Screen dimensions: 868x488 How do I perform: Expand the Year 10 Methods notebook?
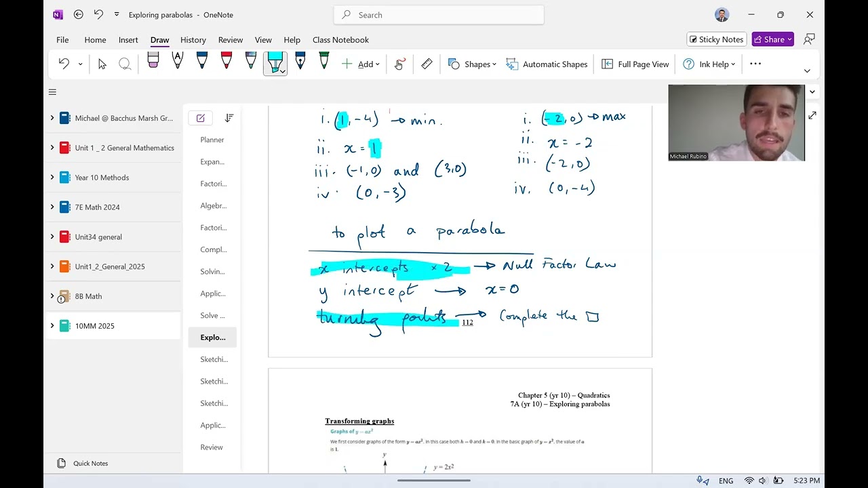[x=52, y=178]
